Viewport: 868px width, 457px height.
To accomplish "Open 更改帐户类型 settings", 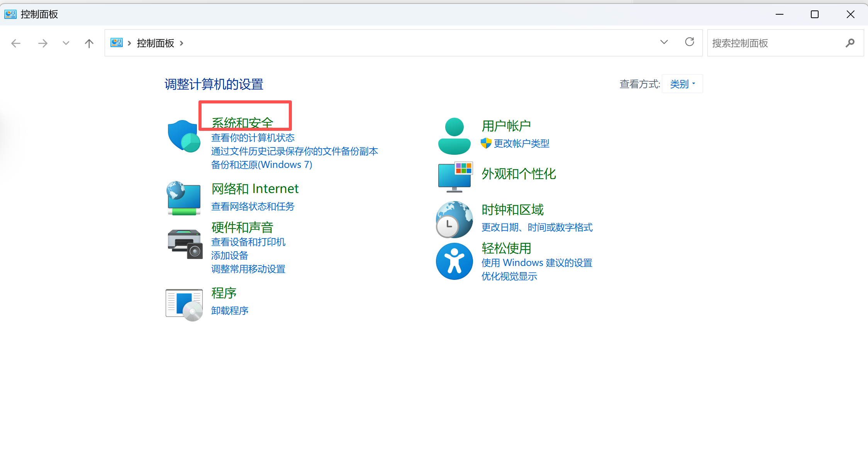I will (x=521, y=143).
